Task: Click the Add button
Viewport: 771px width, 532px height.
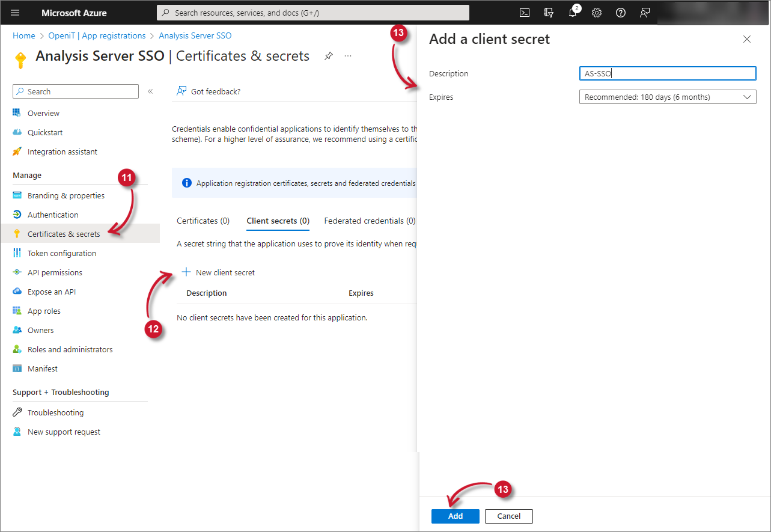Action: point(456,516)
